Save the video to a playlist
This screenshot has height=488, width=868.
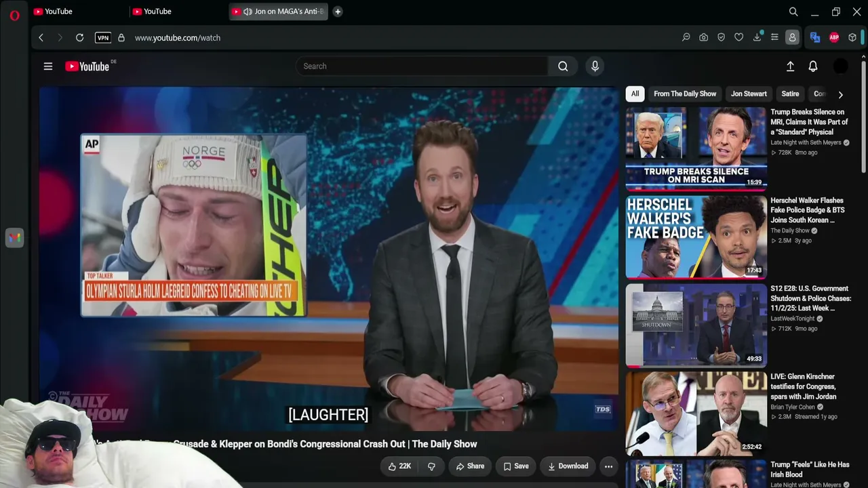click(x=516, y=466)
